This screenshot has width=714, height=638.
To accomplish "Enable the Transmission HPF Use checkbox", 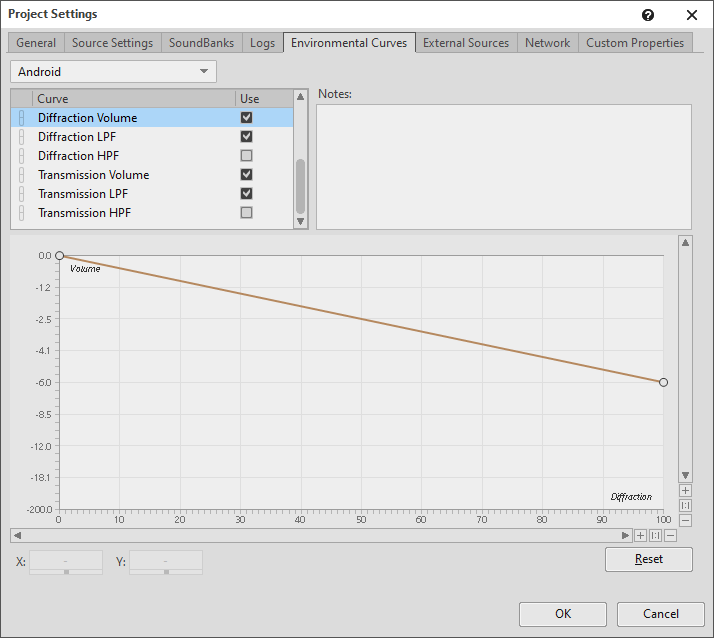I will click(246, 213).
